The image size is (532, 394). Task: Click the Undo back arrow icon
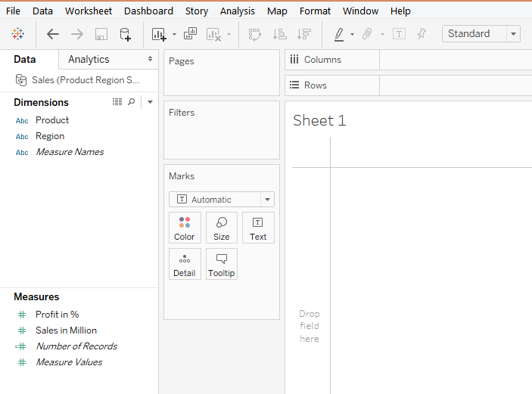point(53,34)
